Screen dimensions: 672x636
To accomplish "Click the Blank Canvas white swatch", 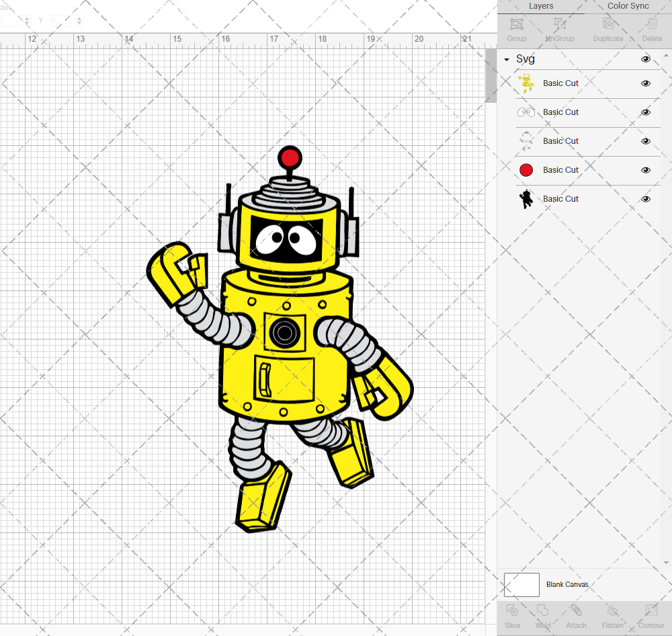I will pos(521,584).
